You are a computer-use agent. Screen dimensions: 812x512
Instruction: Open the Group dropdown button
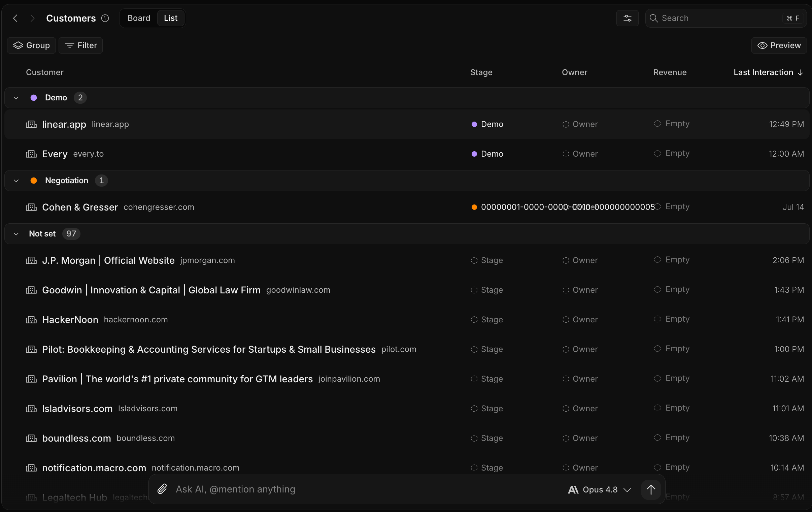tap(31, 45)
